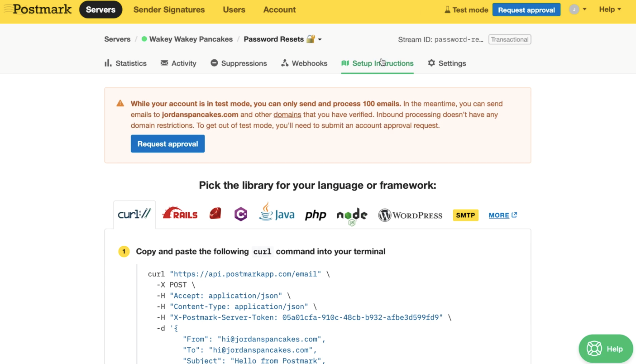Pick the C# library icon
The height and width of the screenshot is (364, 636).
[x=241, y=214]
